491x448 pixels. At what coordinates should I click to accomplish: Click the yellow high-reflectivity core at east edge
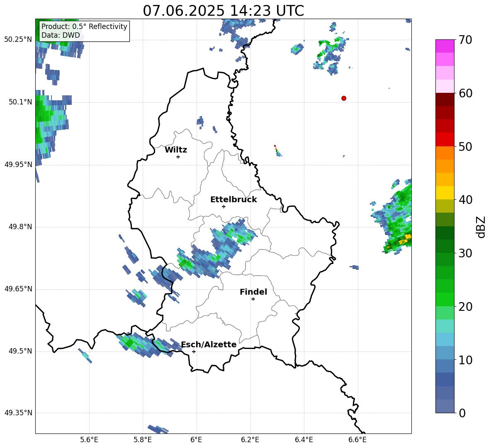click(405, 239)
